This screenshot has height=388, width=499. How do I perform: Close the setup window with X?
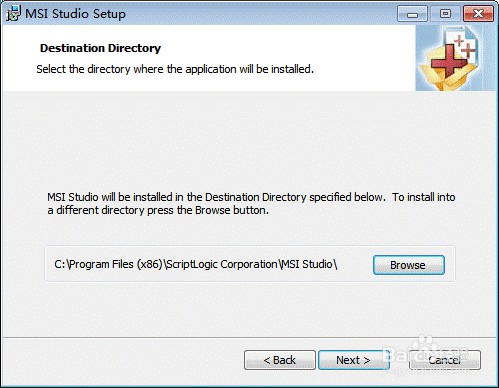[x=478, y=14]
